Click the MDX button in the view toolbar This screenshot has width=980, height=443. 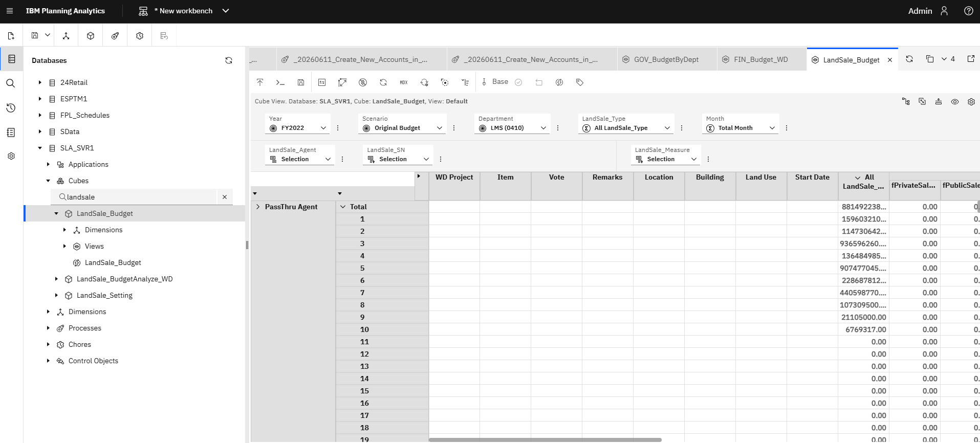(x=404, y=82)
